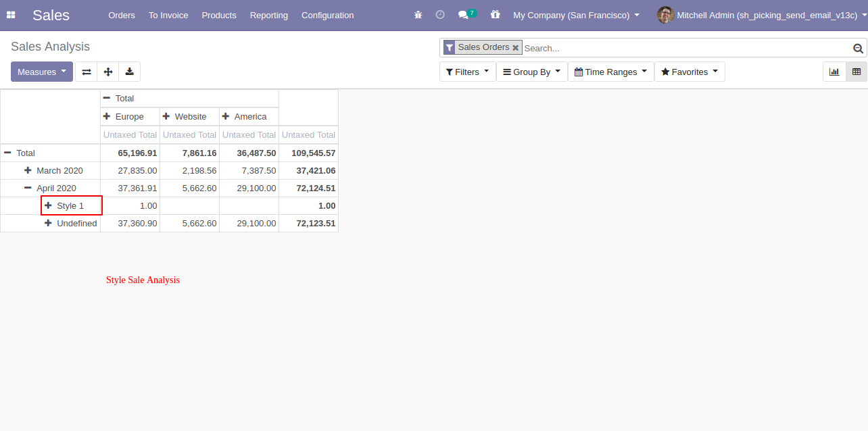Click the debug bug icon
Image resolution: width=868 pixels, height=431 pixels.
click(418, 15)
